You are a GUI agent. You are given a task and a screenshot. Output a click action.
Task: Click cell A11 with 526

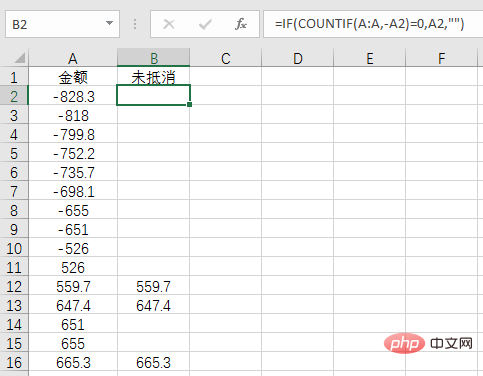point(73,267)
